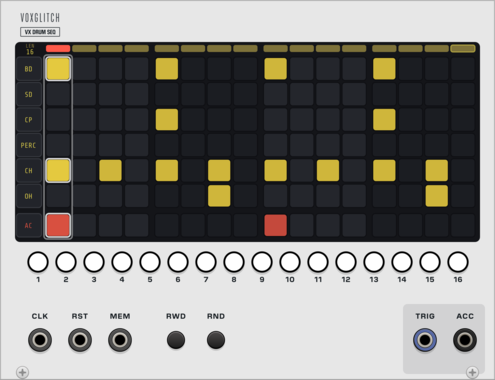Select the PERC track label

29,145
